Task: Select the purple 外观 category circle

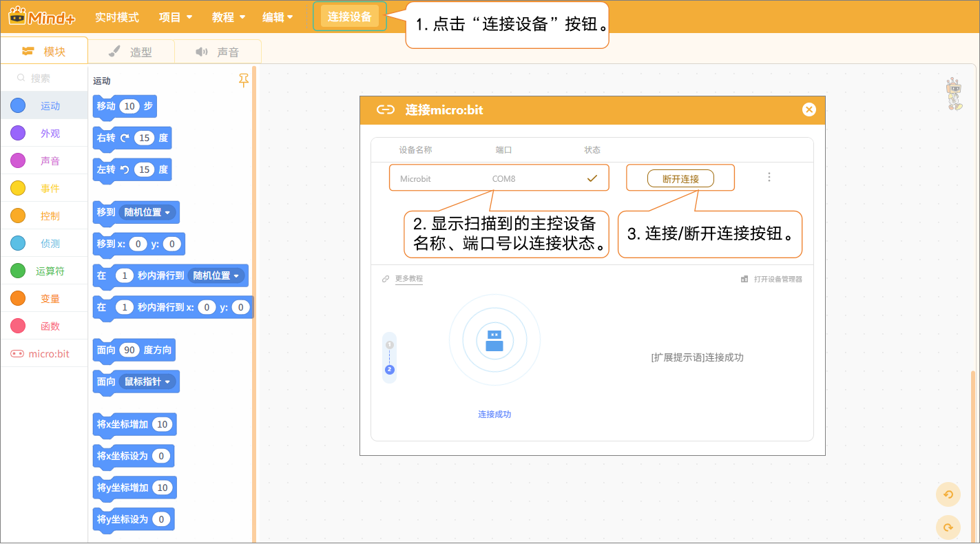Action: click(x=19, y=134)
